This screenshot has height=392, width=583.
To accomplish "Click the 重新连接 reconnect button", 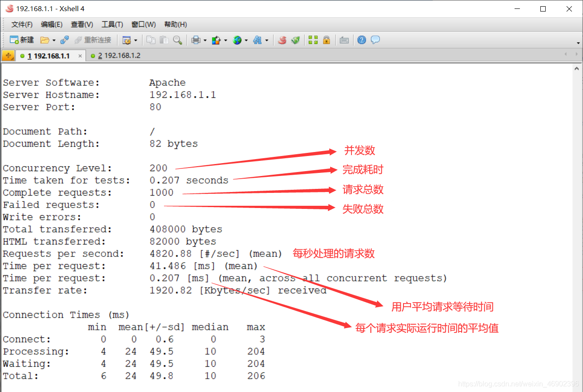I will (93, 40).
